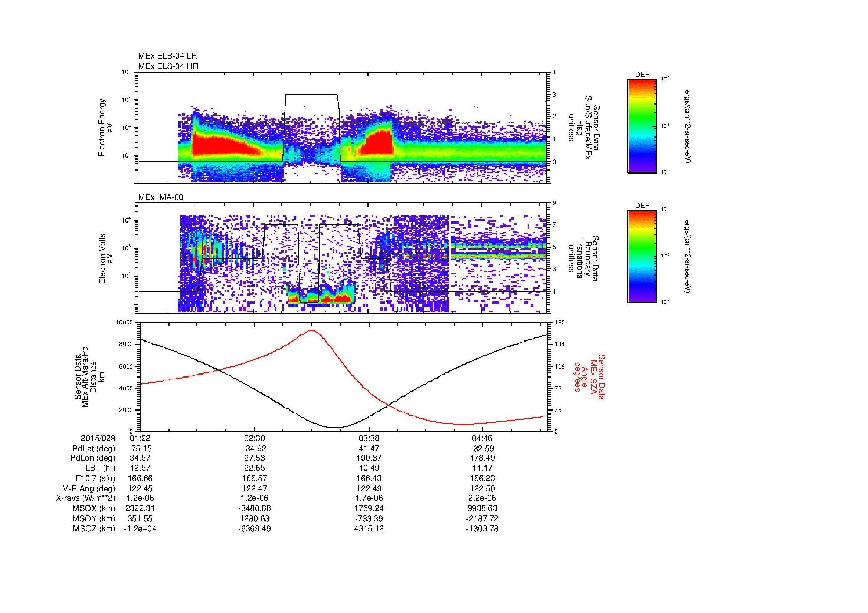Click the red 'MEx SZA Angle degrees' label
The image size is (868, 613).
click(589, 377)
